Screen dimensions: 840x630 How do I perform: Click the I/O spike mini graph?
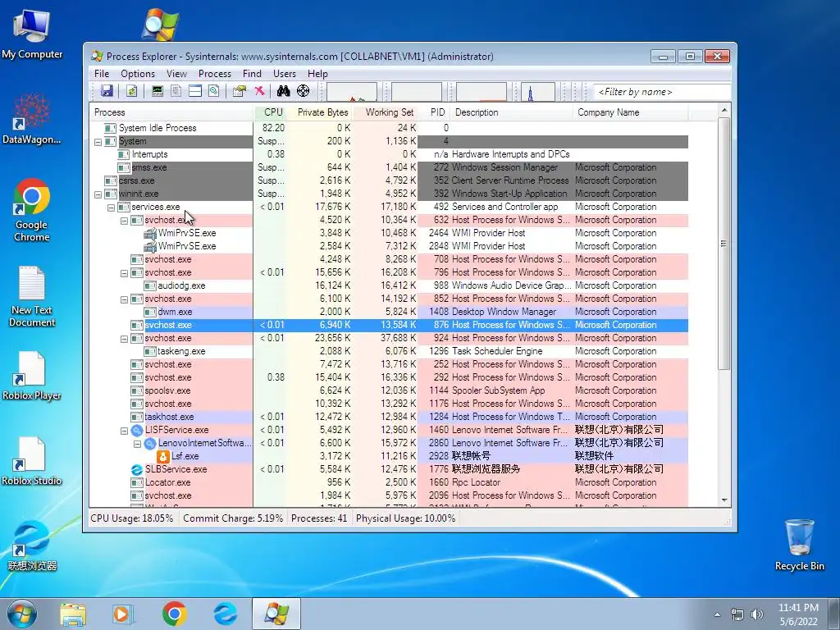pyautogui.click(x=538, y=92)
